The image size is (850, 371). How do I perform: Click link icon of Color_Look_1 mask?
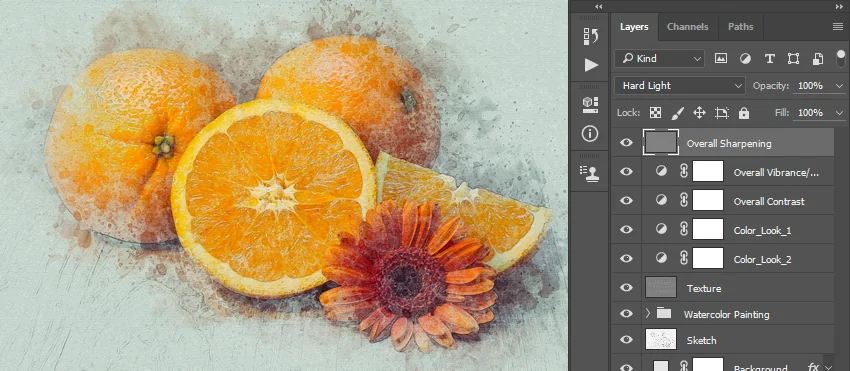coord(684,229)
